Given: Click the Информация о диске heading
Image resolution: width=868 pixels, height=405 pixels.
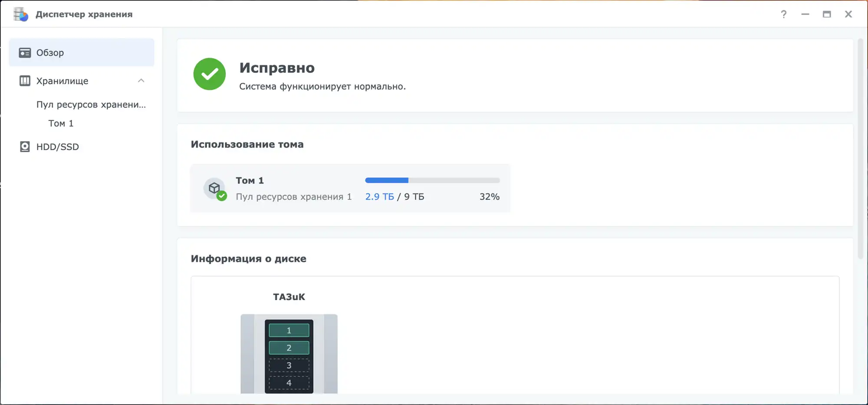Looking at the screenshot, I should click(x=248, y=259).
